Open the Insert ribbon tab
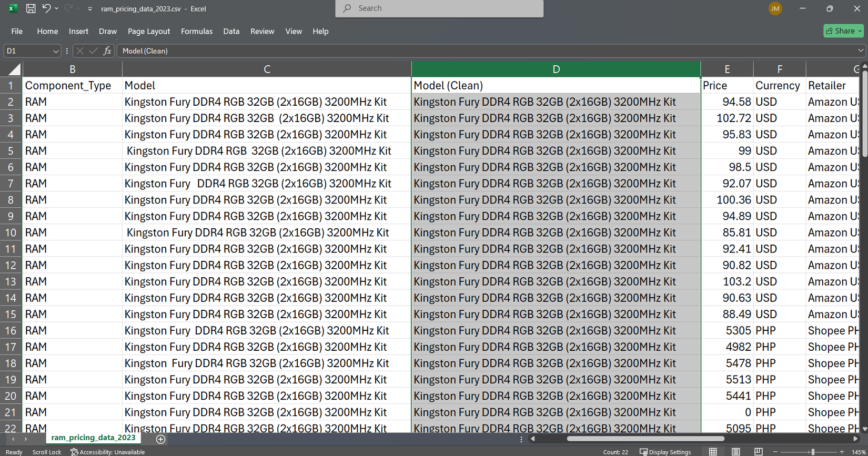868x456 pixels. click(78, 32)
